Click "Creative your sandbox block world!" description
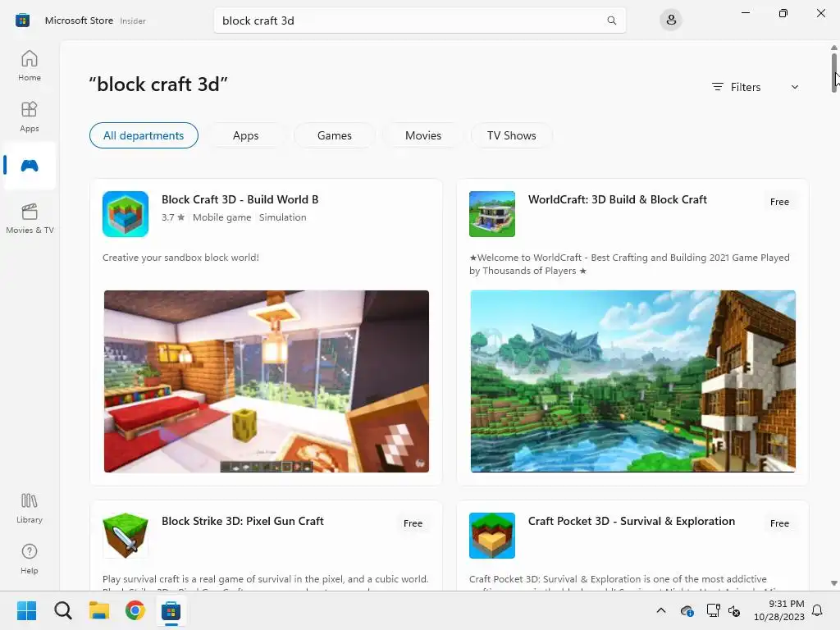The image size is (840, 630). (180, 258)
